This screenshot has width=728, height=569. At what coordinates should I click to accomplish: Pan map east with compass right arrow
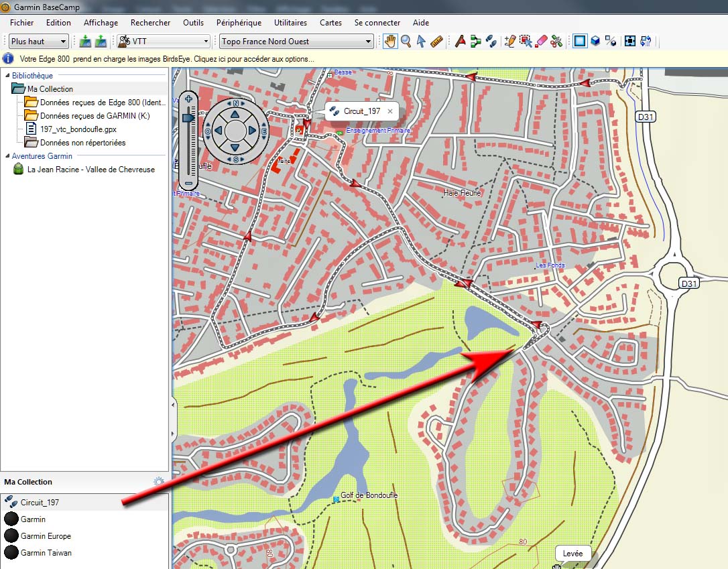click(252, 131)
